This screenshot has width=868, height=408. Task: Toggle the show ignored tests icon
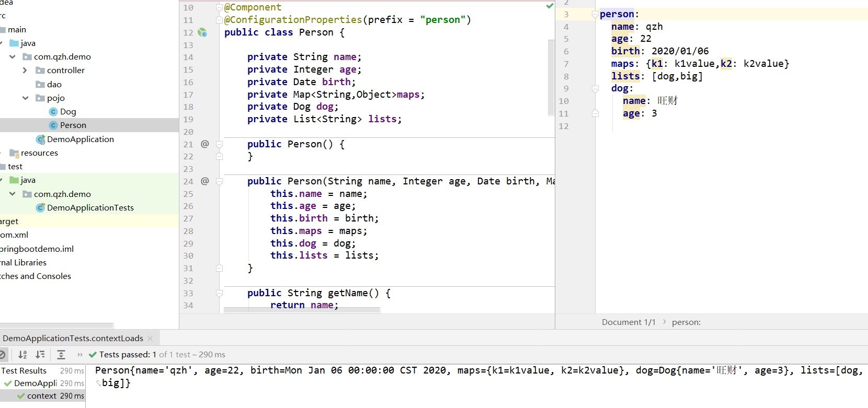coord(2,355)
